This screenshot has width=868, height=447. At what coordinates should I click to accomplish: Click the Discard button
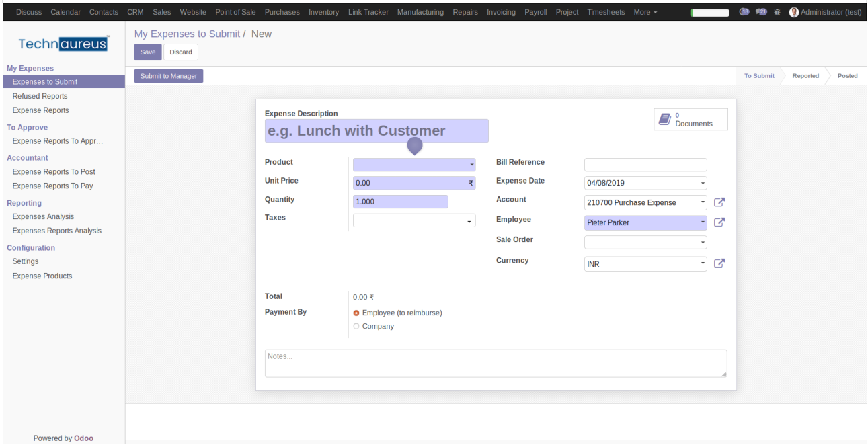[181, 52]
